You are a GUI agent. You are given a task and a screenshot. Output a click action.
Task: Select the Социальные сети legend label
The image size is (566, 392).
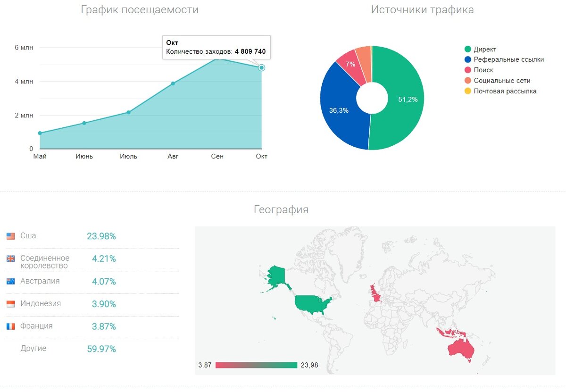tap(502, 81)
